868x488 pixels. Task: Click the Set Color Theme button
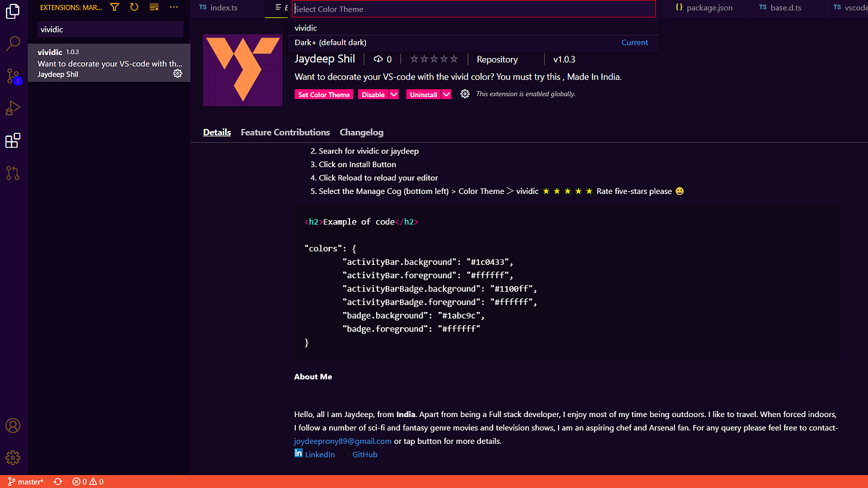(323, 94)
